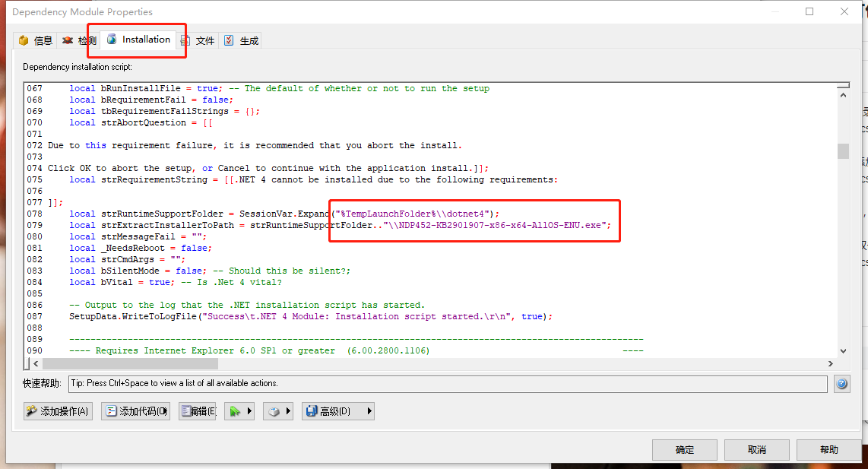Click the printer icon in bottom toolbar
The height and width of the screenshot is (469, 868).
[x=274, y=410]
